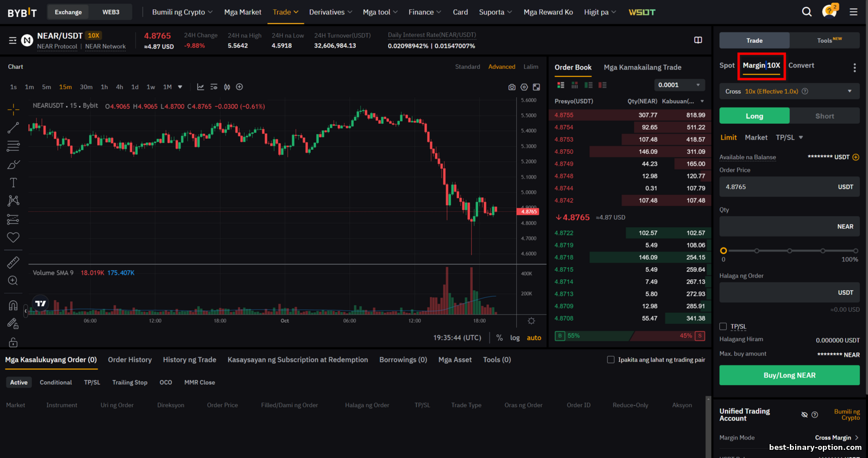The width and height of the screenshot is (868, 458).
Task: Enable the TP/SL checkbox
Action: pyautogui.click(x=723, y=327)
